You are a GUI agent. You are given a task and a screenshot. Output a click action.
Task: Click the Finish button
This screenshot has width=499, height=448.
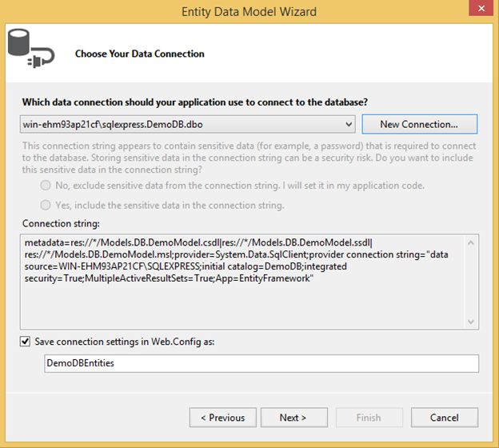[x=369, y=418]
